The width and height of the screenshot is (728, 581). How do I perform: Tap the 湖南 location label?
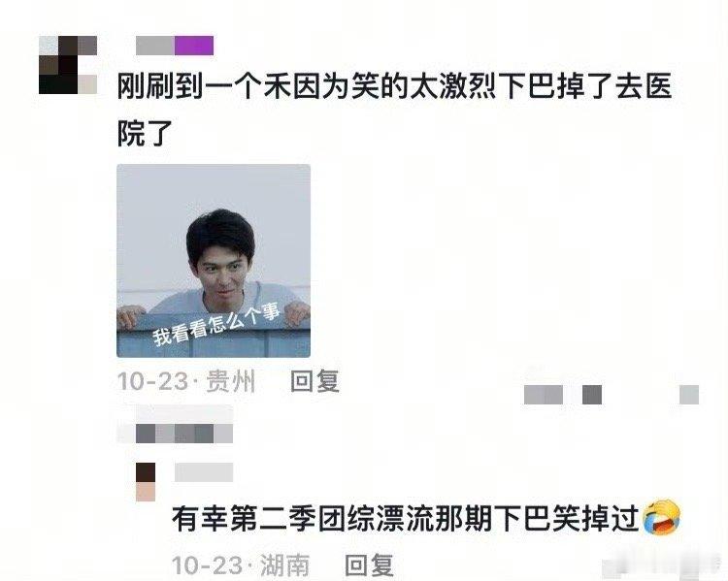click(x=285, y=565)
